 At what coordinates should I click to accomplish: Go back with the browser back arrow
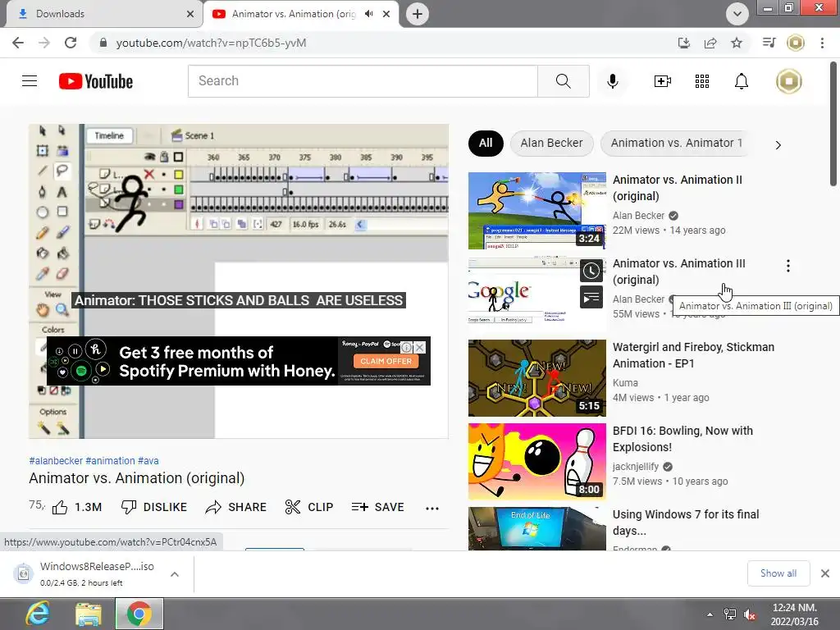(18, 43)
